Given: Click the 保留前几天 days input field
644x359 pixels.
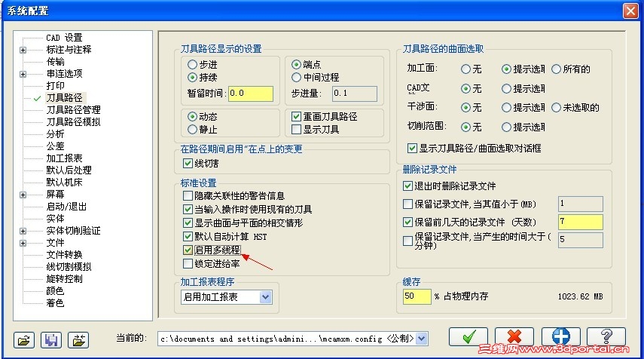Looking at the screenshot, I should (x=580, y=222).
